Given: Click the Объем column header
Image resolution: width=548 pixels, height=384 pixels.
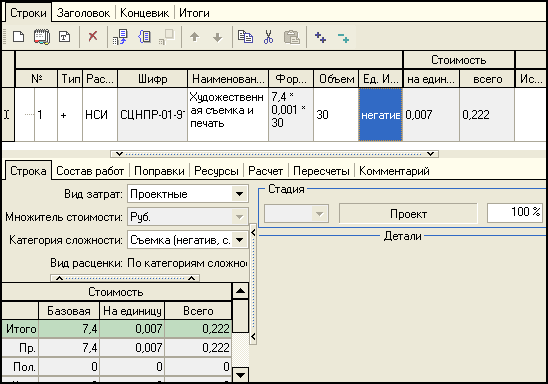Looking at the screenshot, I should [336, 79].
